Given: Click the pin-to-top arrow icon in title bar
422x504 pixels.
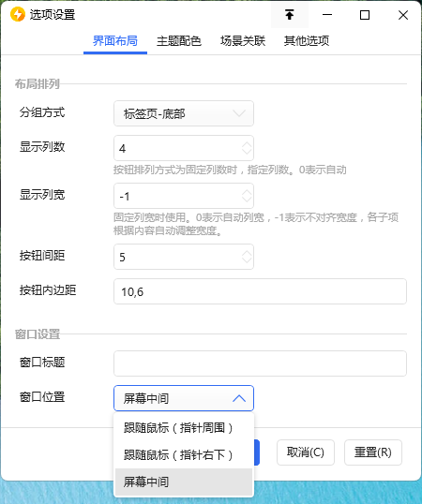Looking at the screenshot, I should pos(290,15).
